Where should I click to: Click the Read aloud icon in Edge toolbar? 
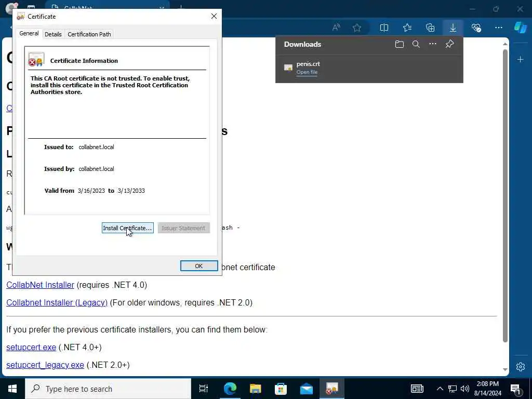(336, 28)
